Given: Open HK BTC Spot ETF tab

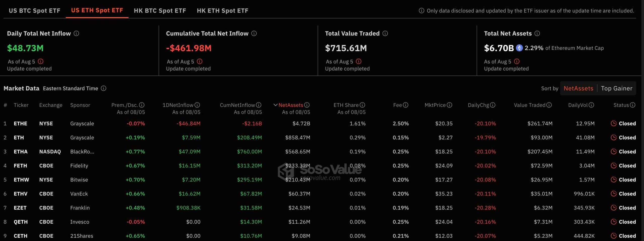Looking at the screenshot, I should 160,11.
